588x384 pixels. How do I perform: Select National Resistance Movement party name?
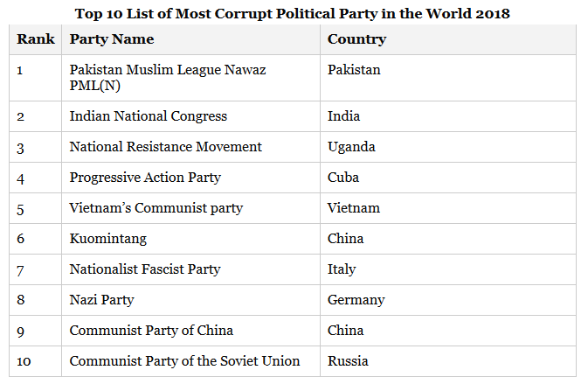166,147
